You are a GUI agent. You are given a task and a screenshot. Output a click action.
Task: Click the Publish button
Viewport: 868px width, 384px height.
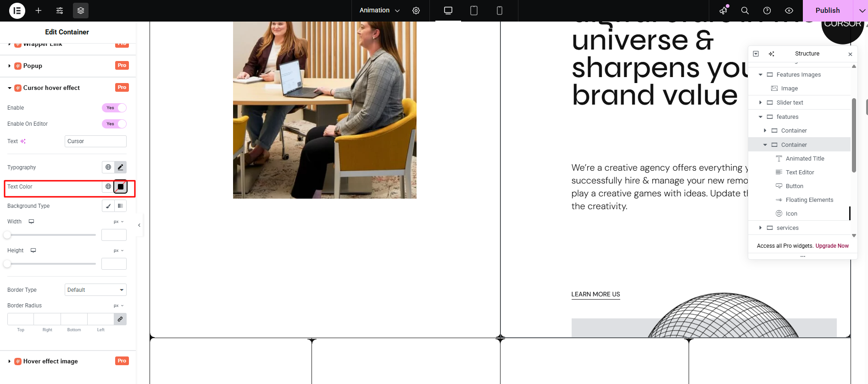point(827,11)
